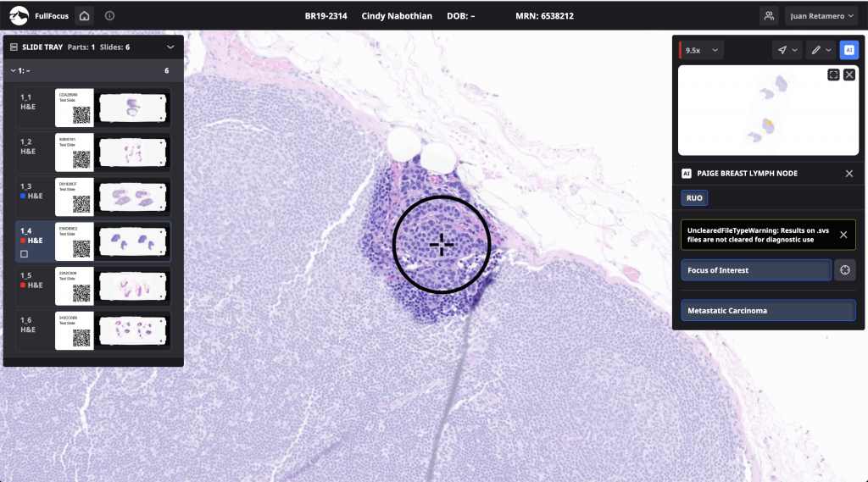Dismiss the UnclearedFileTypeWarning message

[x=843, y=235]
